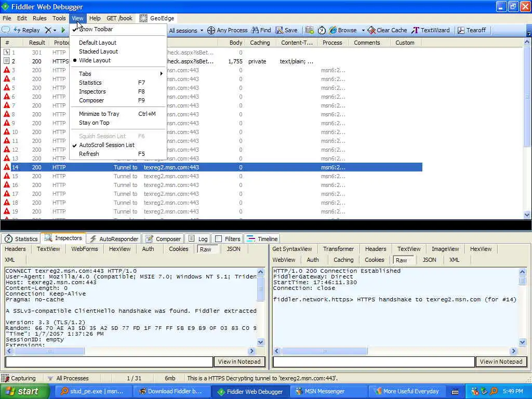Click the Replay toolbar button
The width and height of the screenshot is (532, 399).
click(x=27, y=30)
